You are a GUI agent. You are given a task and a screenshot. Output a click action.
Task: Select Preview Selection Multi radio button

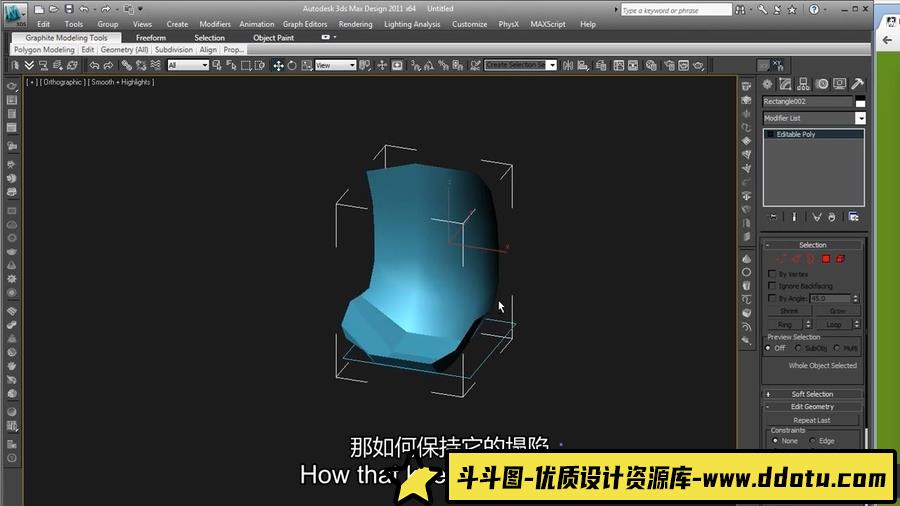tap(836, 348)
